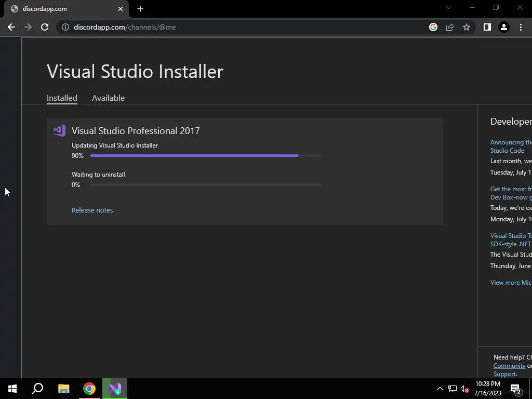
Task: Bookmark this tab with the star icon
Action: pos(467,27)
